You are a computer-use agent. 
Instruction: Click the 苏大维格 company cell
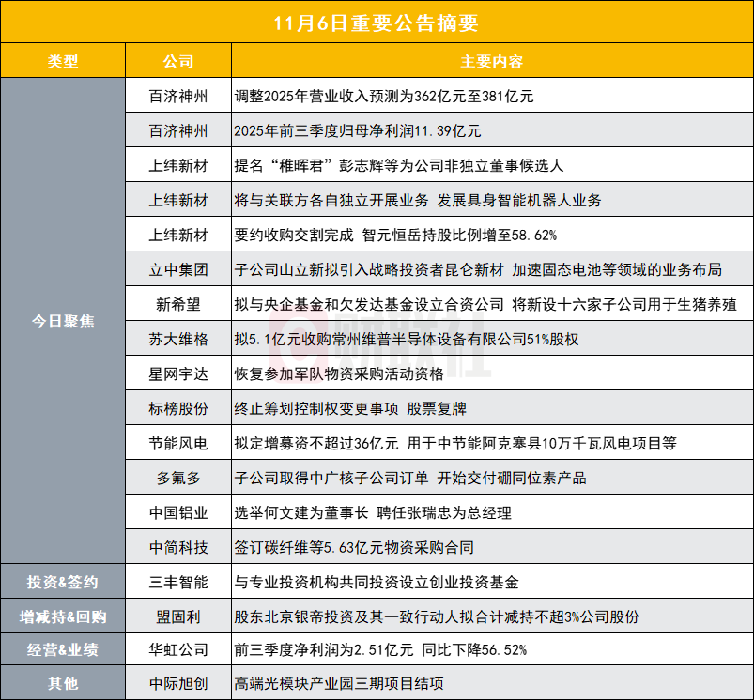(x=178, y=339)
